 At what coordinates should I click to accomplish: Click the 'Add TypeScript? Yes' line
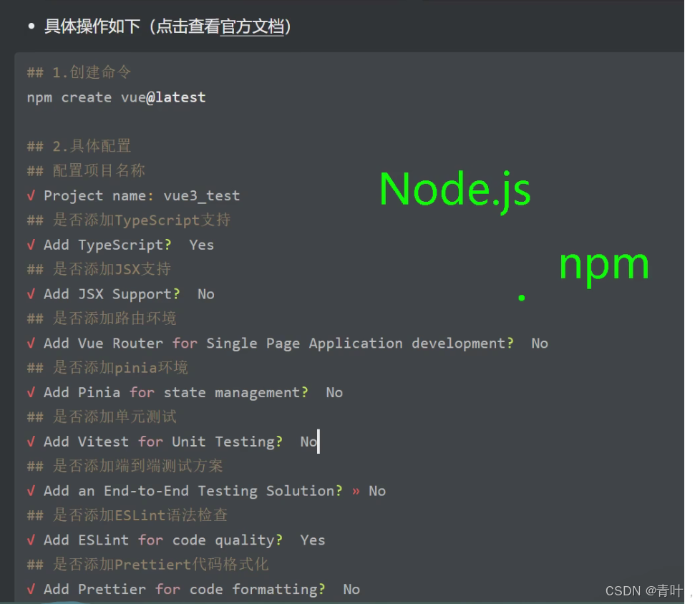coord(120,245)
